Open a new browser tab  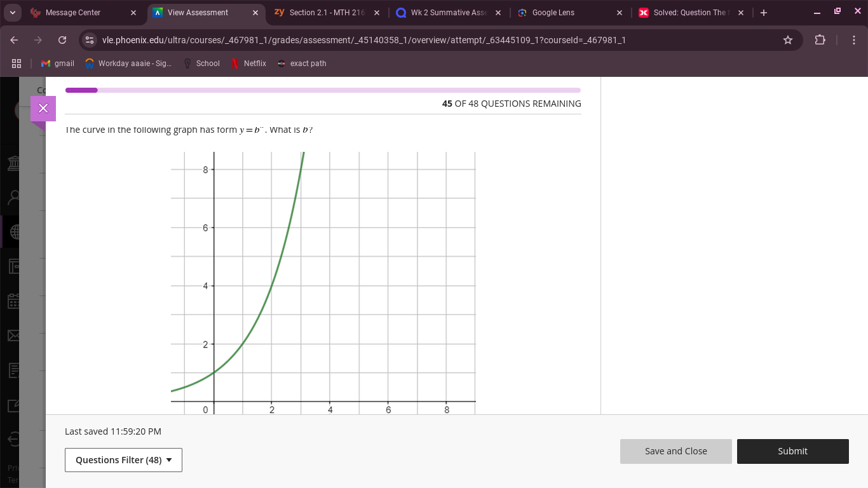[764, 13]
